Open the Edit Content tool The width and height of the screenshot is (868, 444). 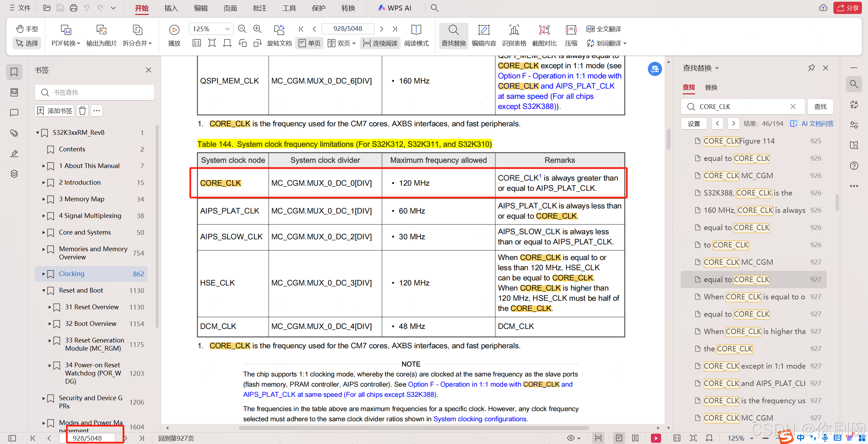[484, 30]
